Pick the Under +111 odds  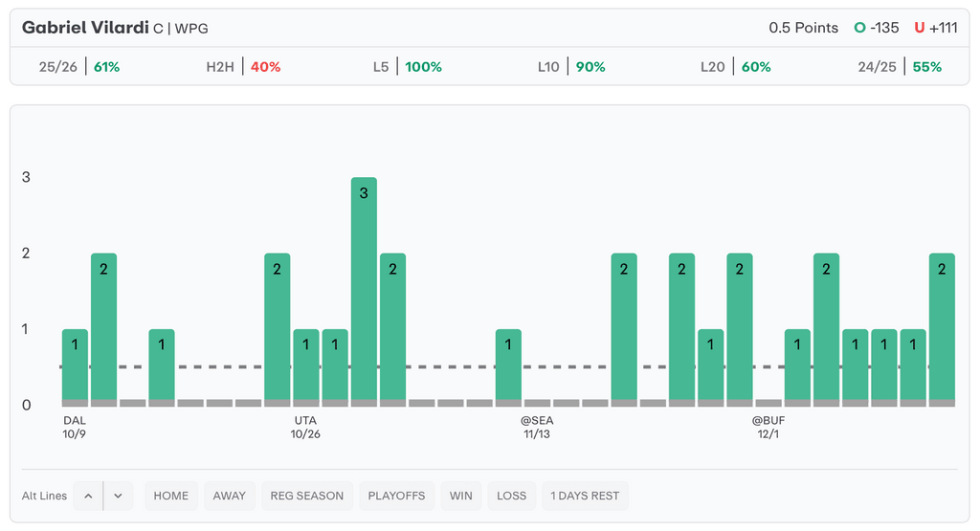[x=936, y=28]
